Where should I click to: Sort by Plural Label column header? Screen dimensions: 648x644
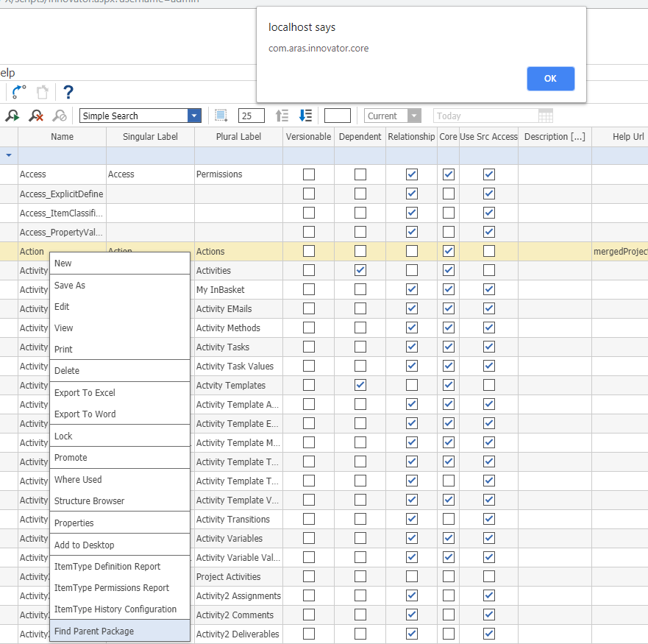click(238, 136)
